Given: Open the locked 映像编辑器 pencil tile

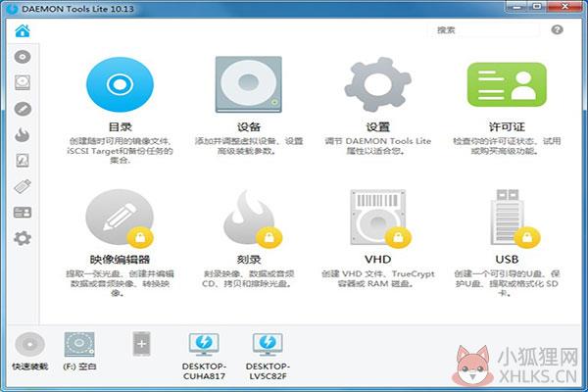Looking at the screenshot, I should (x=120, y=219).
